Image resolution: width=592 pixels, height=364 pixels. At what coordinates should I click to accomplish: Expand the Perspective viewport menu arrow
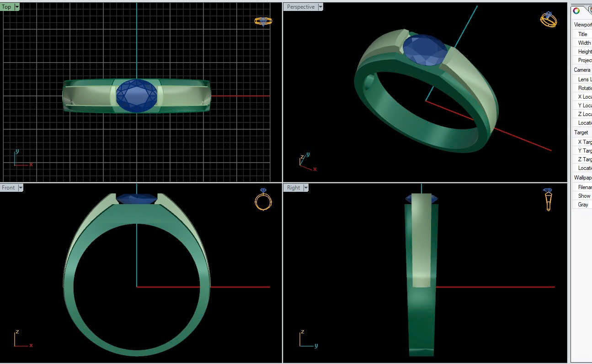(x=320, y=7)
